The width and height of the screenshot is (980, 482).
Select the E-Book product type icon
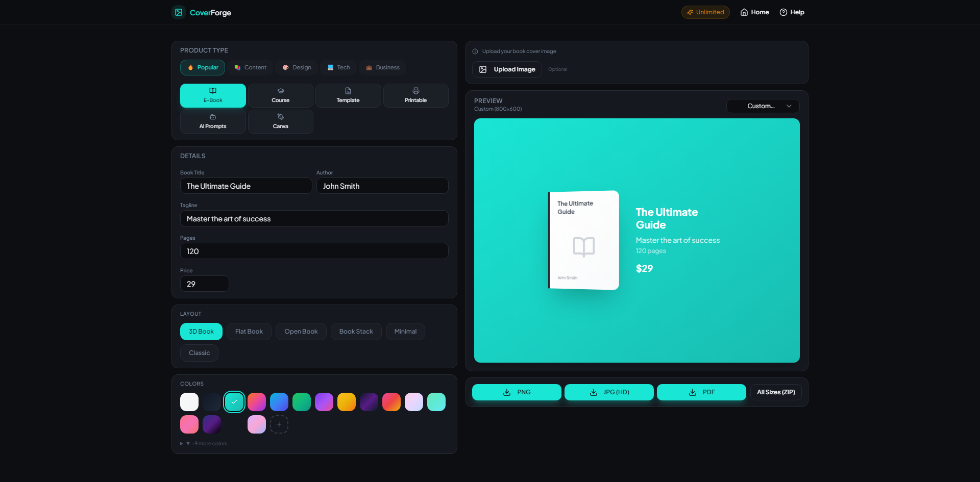213,91
